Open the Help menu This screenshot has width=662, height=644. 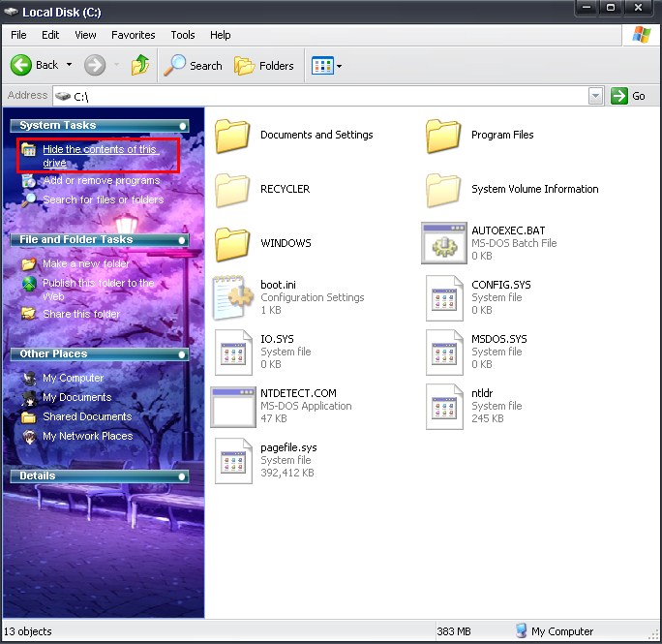pyautogui.click(x=220, y=35)
